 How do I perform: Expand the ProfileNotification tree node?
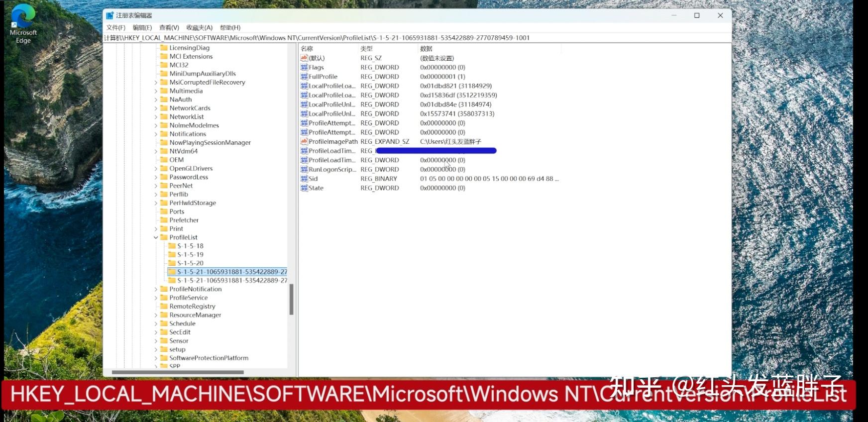point(156,289)
